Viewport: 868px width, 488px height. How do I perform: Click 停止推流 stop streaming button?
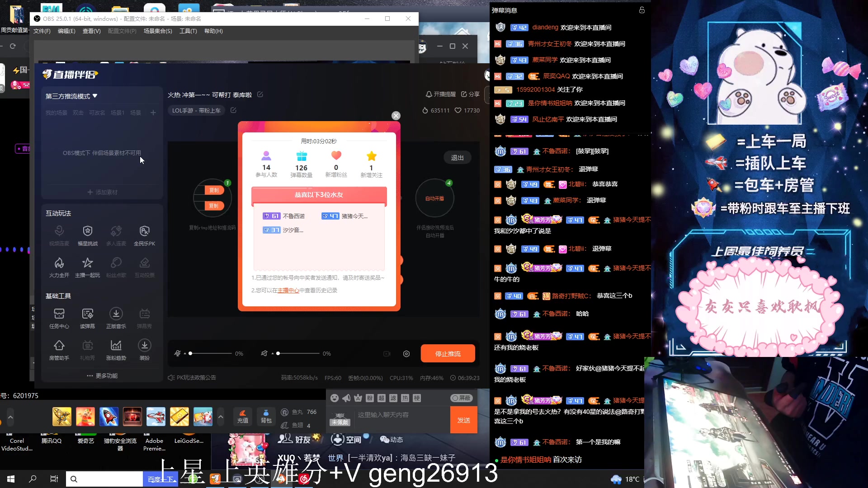tap(448, 354)
